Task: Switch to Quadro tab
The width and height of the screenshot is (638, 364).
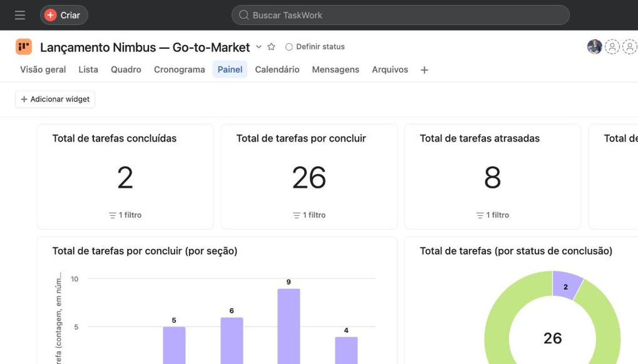Action: 126,70
